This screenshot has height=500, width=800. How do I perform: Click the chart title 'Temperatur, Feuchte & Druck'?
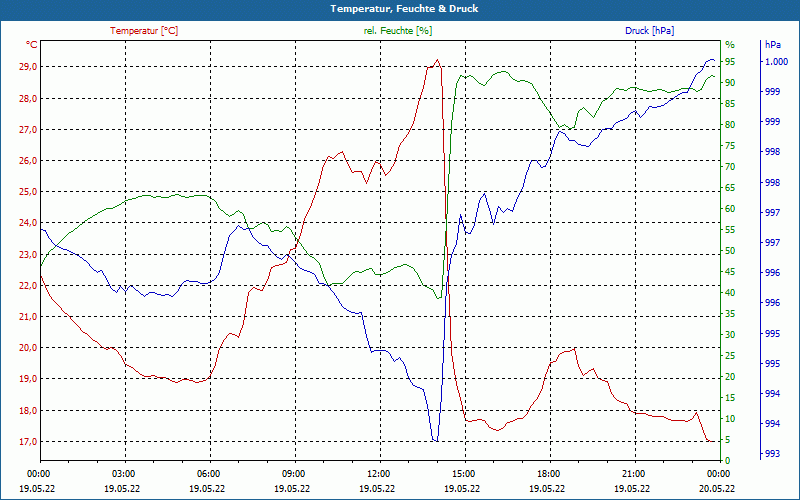[404, 9]
